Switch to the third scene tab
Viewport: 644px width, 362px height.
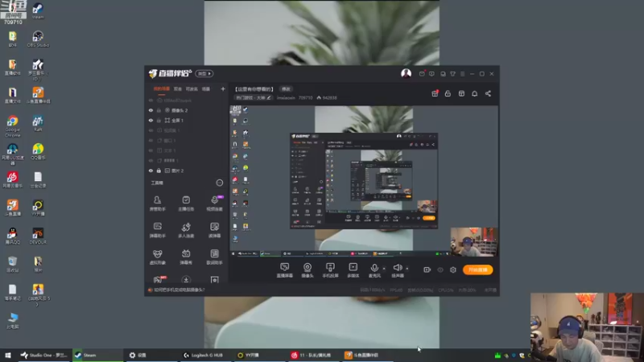click(192, 88)
